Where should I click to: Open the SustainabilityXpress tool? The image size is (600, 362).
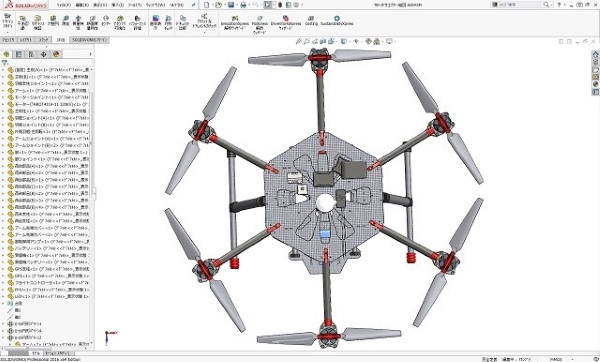337,21
